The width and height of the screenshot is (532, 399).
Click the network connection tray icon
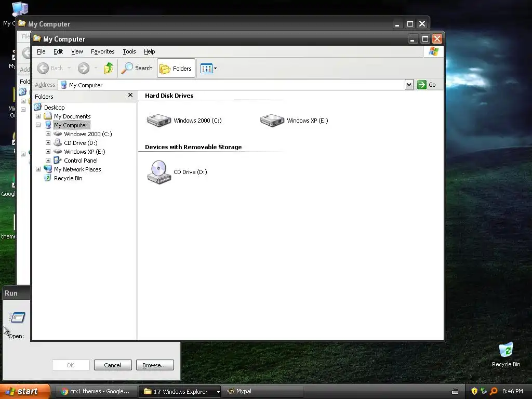[484, 392]
